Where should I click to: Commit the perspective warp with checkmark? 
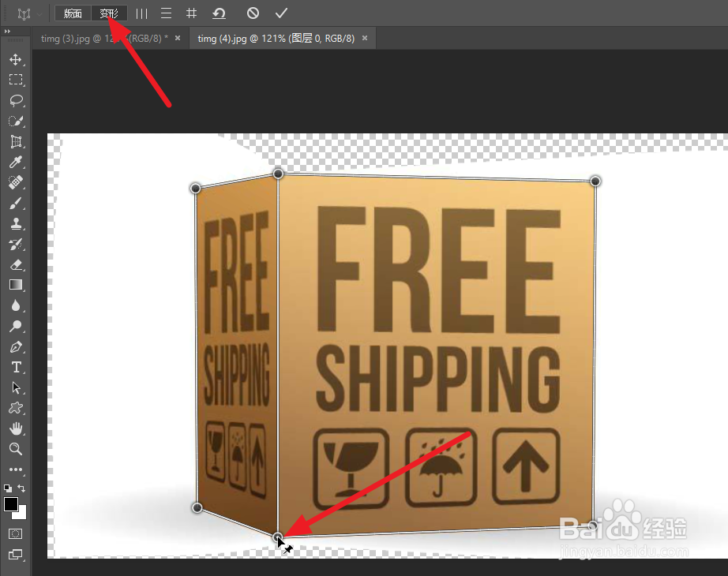tap(281, 13)
